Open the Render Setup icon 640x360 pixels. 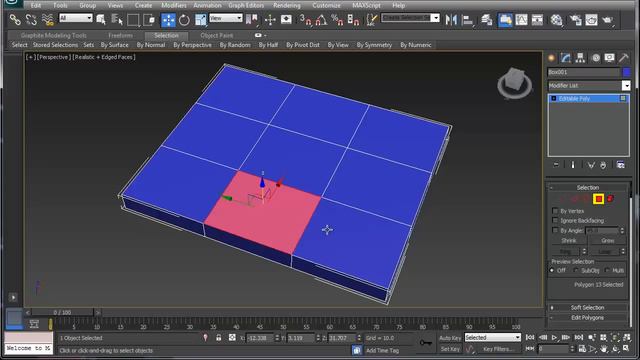coord(576,20)
